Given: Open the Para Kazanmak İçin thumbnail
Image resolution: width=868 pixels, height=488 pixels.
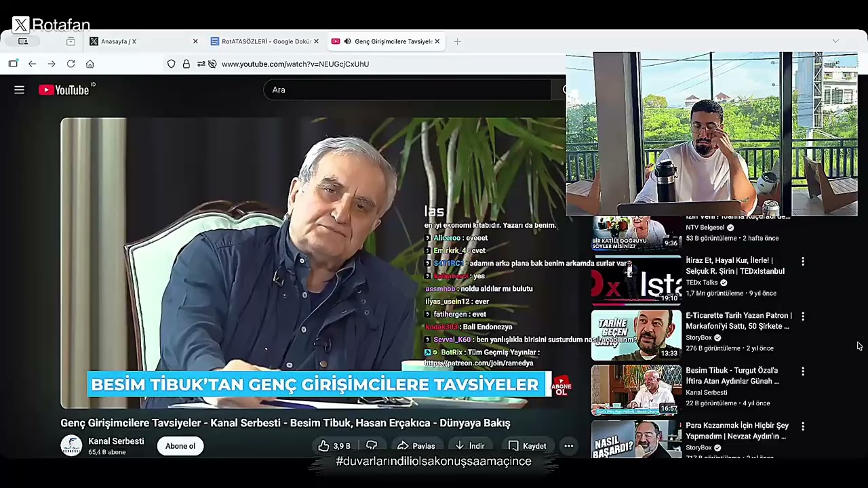Looking at the screenshot, I should coord(636,439).
